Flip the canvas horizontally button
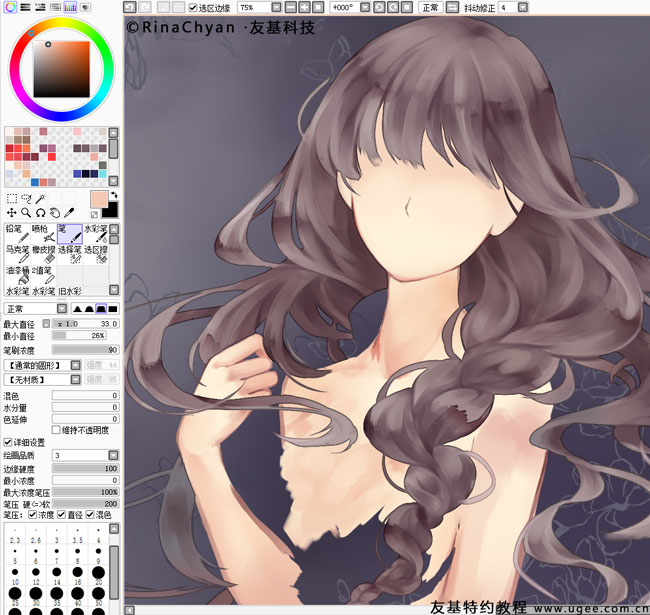 [452, 7]
